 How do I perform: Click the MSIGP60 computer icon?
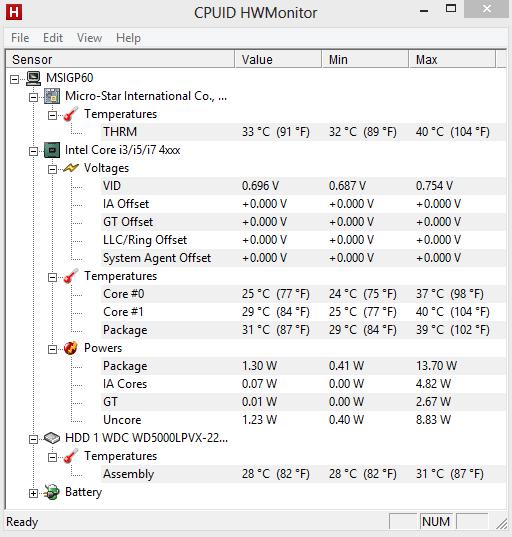click(x=34, y=78)
